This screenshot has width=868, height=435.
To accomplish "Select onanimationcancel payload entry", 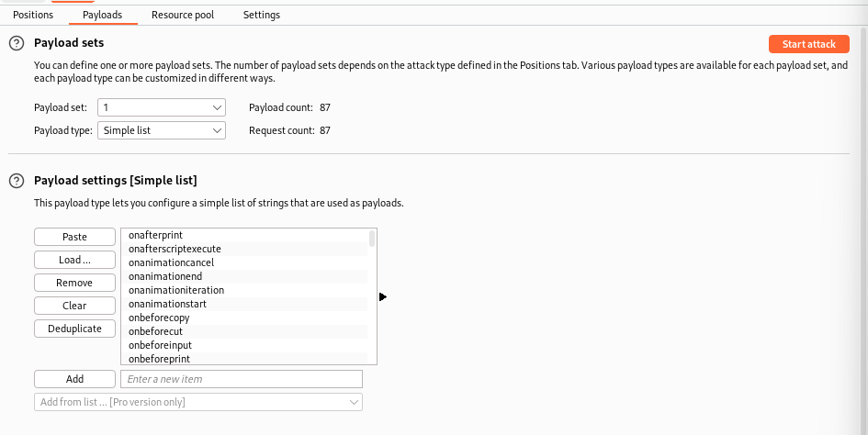I will [244, 262].
